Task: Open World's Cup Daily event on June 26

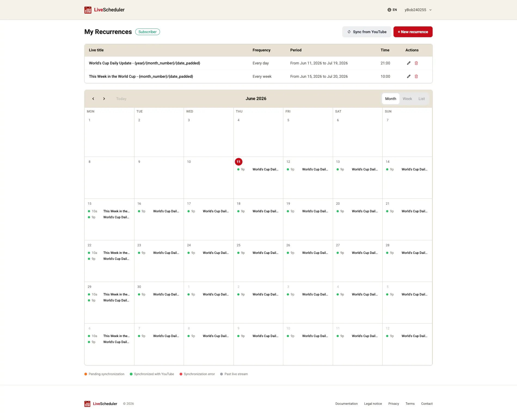Action: [307, 253]
